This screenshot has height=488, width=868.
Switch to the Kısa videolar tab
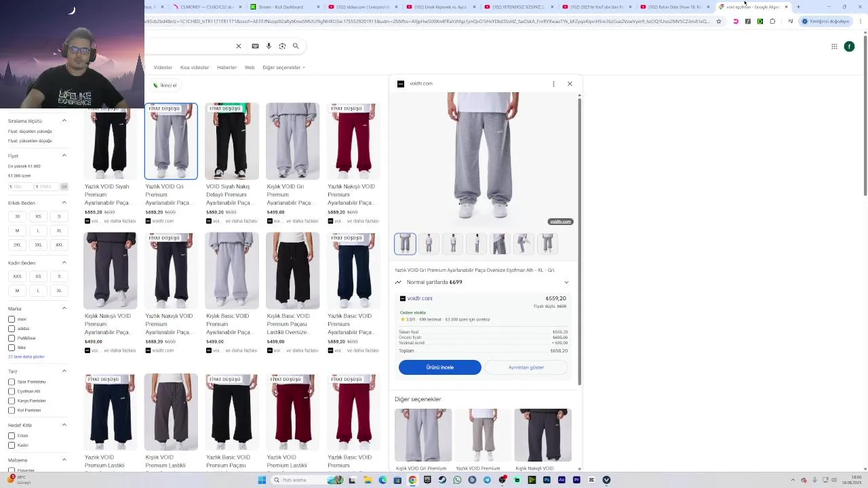[195, 68]
